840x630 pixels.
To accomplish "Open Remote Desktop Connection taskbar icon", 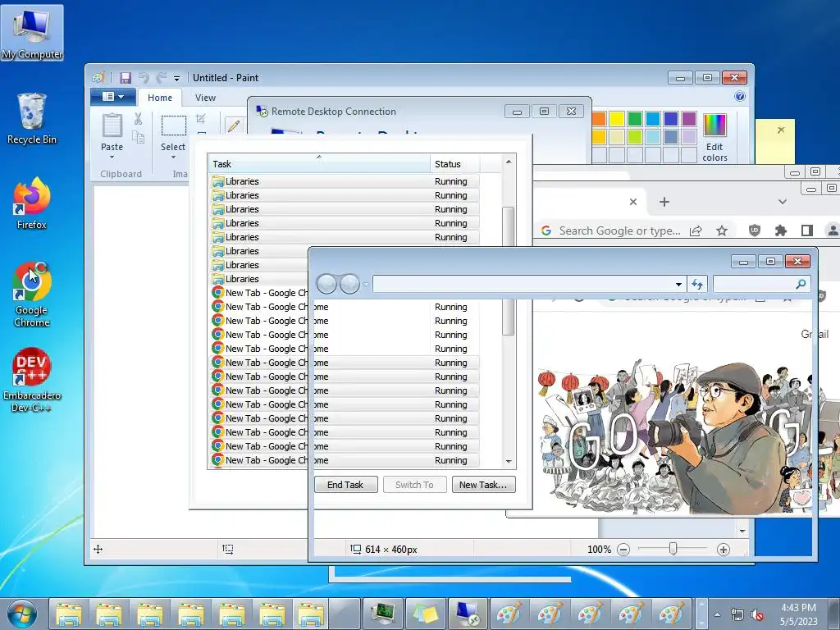I will click(467, 614).
